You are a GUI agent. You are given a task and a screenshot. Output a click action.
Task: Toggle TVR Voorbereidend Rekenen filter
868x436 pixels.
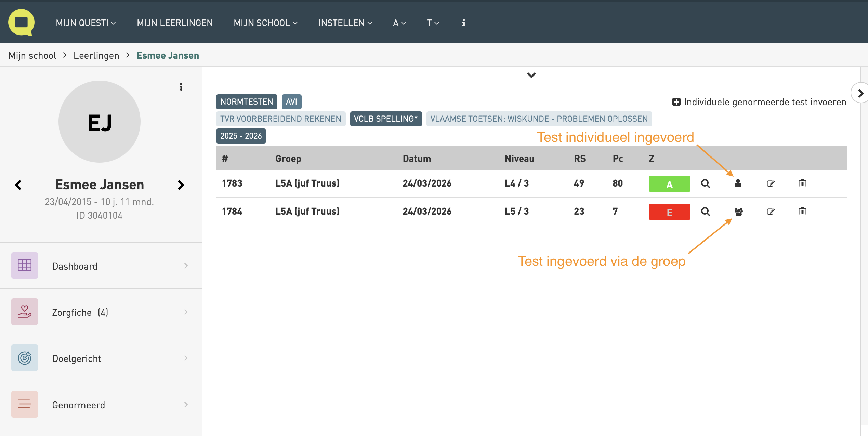click(280, 119)
